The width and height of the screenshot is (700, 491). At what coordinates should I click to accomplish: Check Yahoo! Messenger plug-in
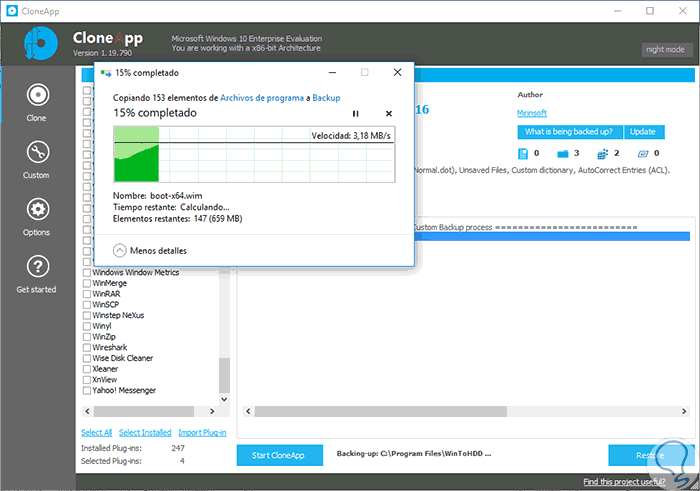point(87,390)
